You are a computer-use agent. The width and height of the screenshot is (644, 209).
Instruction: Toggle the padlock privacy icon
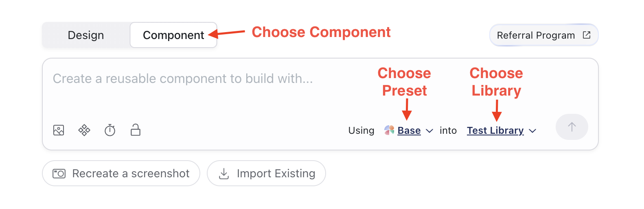pos(136,130)
